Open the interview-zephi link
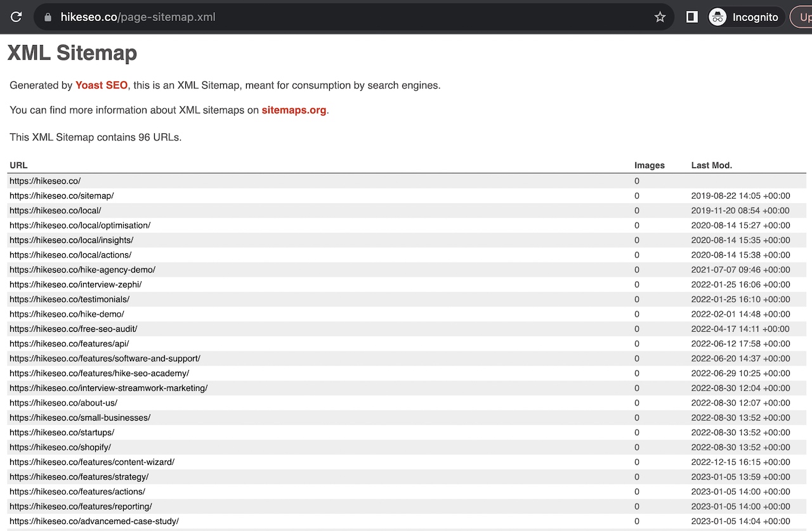 [75, 284]
